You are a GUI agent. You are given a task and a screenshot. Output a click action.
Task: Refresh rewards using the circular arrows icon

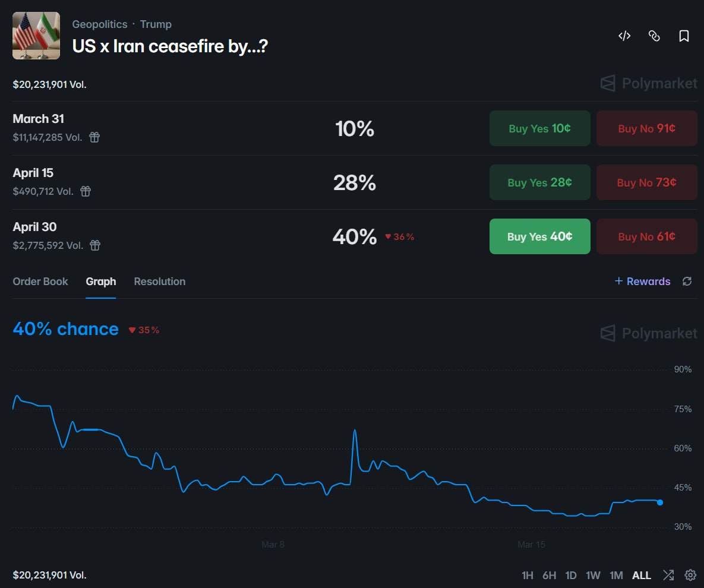point(687,282)
